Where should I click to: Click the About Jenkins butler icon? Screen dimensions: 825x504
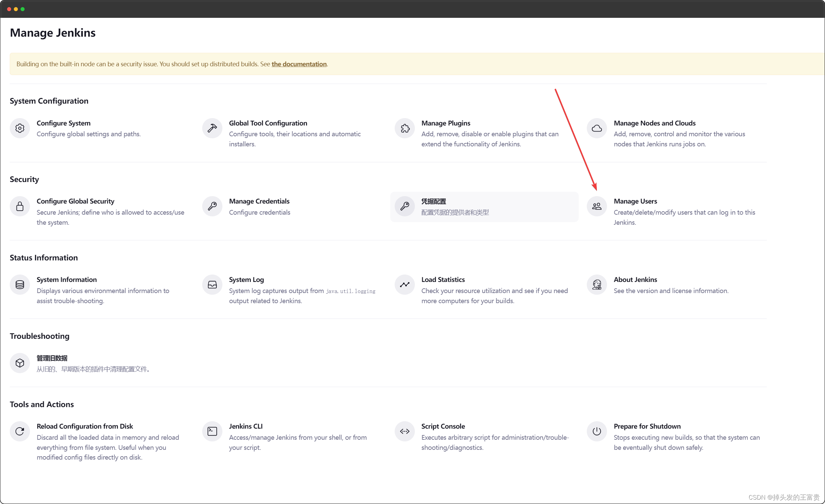tap(597, 285)
